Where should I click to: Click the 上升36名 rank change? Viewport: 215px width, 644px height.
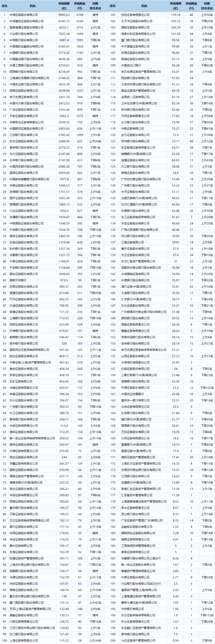point(207,287)
